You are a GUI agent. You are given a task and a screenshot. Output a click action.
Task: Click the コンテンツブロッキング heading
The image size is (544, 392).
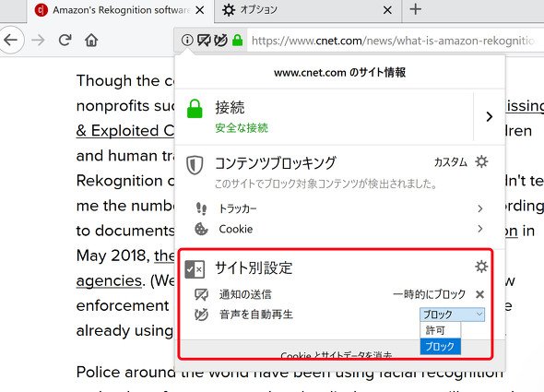pyautogui.click(x=276, y=163)
